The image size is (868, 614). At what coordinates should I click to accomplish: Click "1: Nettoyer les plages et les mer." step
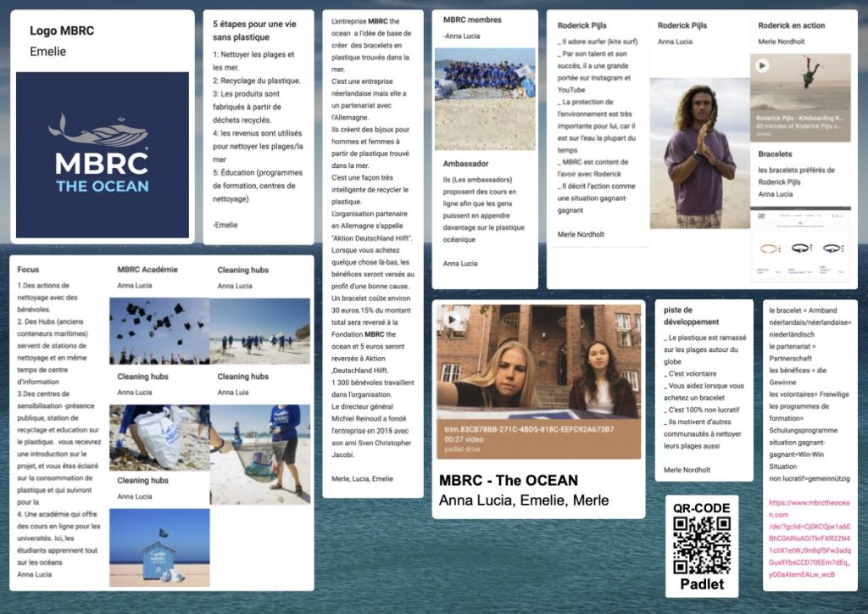253,61
